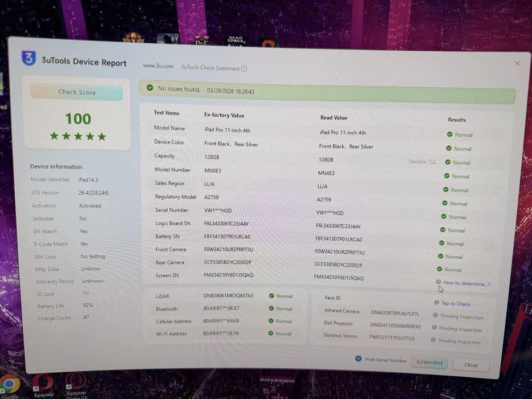Click the Normal check icon for Front Camera
Viewport: 532px width, 399px height.
pyautogui.click(x=440, y=256)
